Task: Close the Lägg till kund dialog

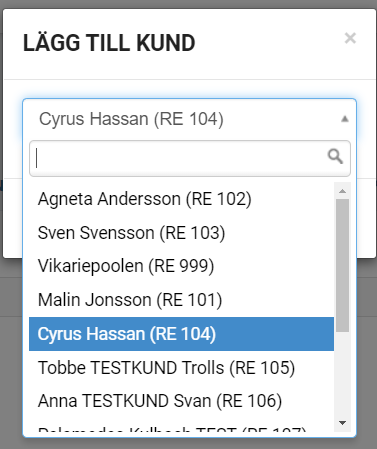Action: click(350, 38)
